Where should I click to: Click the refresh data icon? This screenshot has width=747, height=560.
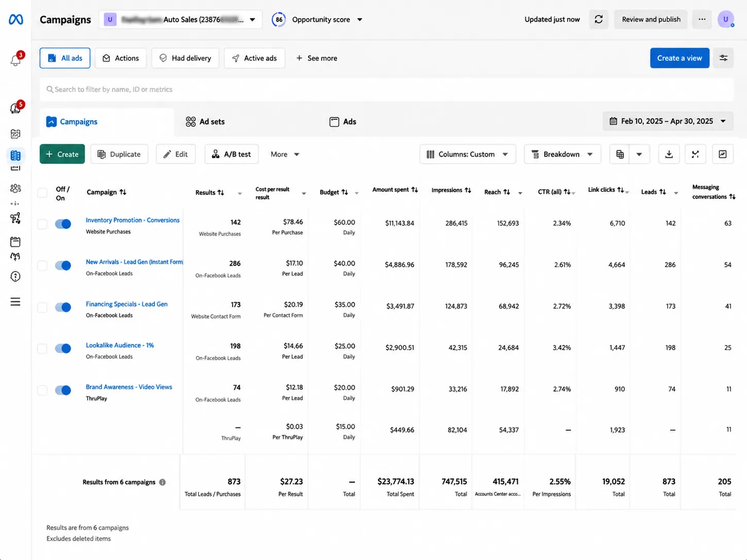(599, 20)
